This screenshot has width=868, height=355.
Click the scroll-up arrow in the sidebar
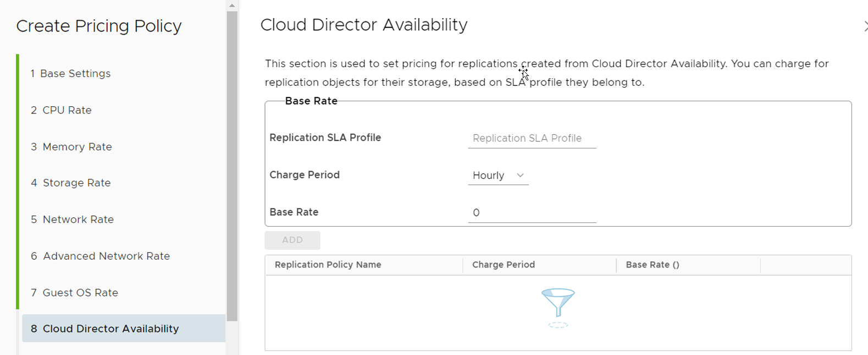(x=232, y=6)
